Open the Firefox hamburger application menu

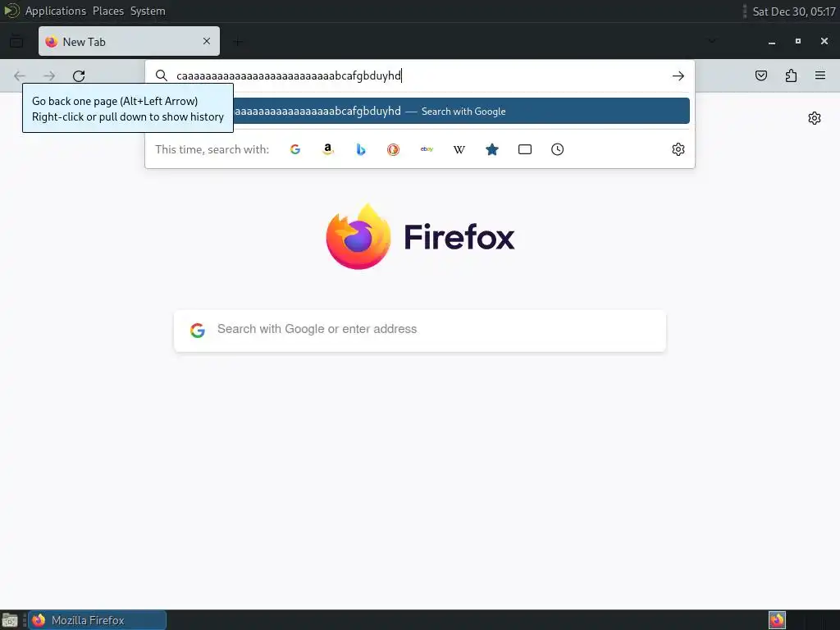pyautogui.click(x=820, y=75)
